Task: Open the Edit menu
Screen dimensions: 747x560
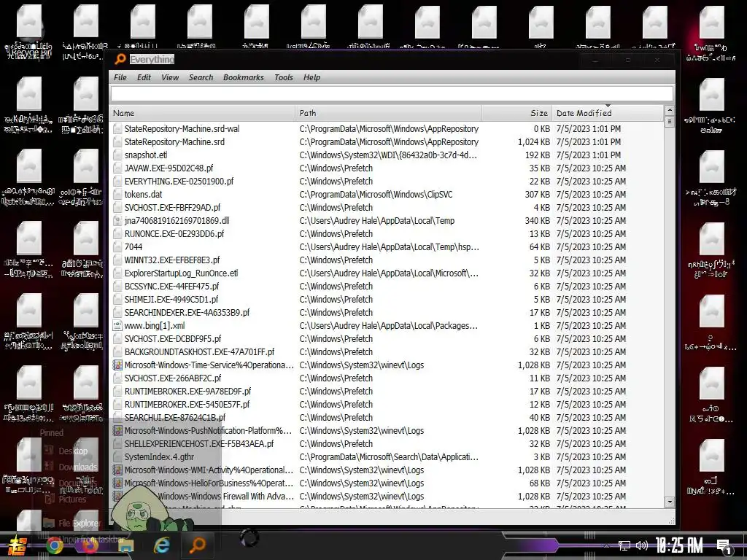Action: (144, 77)
